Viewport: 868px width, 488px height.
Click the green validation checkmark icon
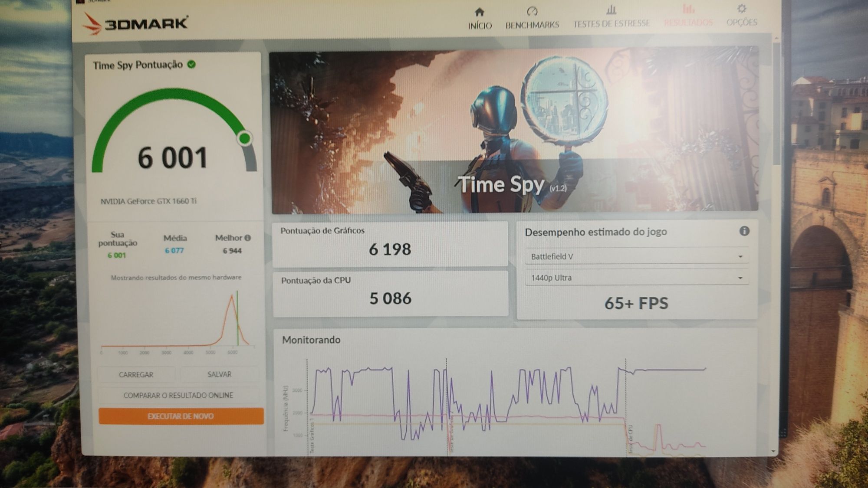click(191, 65)
